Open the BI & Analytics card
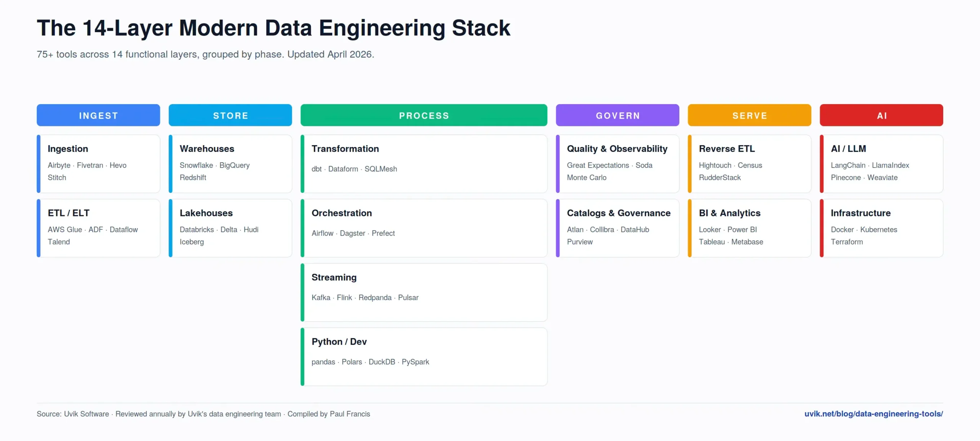The image size is (980, 441). pos(750,228)
